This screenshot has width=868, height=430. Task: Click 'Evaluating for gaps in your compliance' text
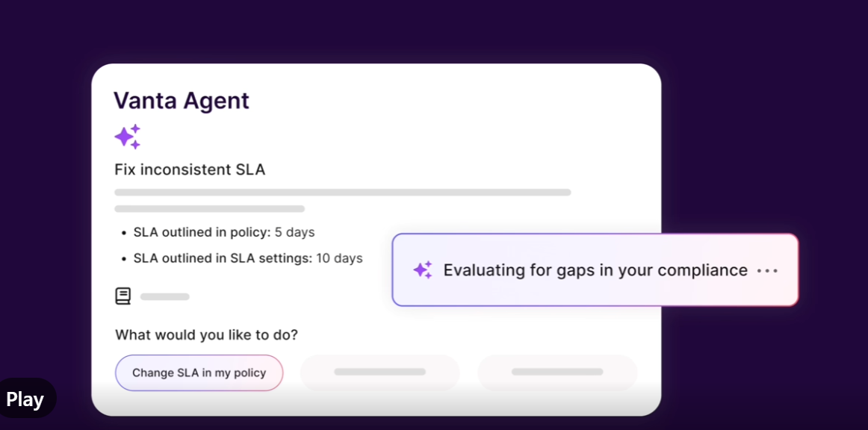595,270
